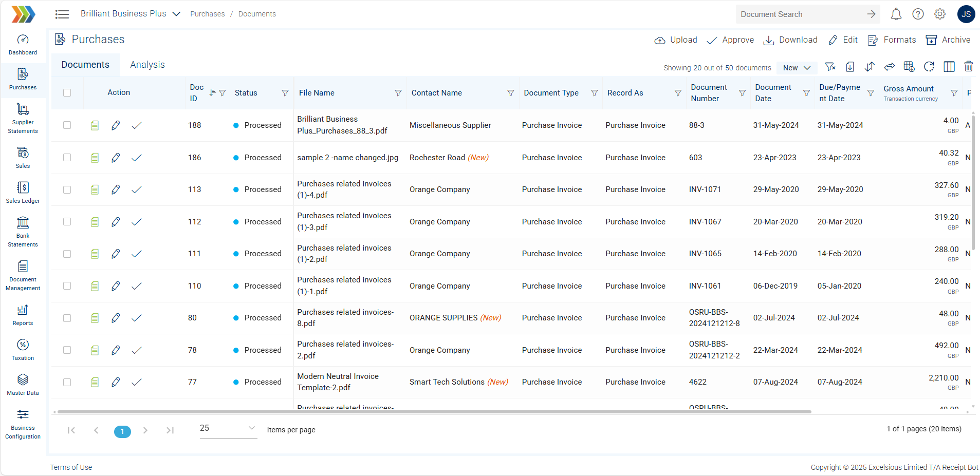The width and height of the screenshot is (980, 476).
Task: Refresh the documents list
Action: [929, 67]
